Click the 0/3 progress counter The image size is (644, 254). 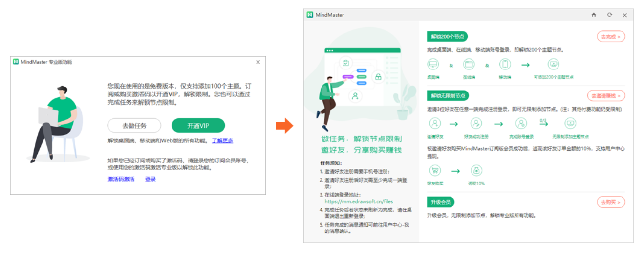[x=543, y=120]
